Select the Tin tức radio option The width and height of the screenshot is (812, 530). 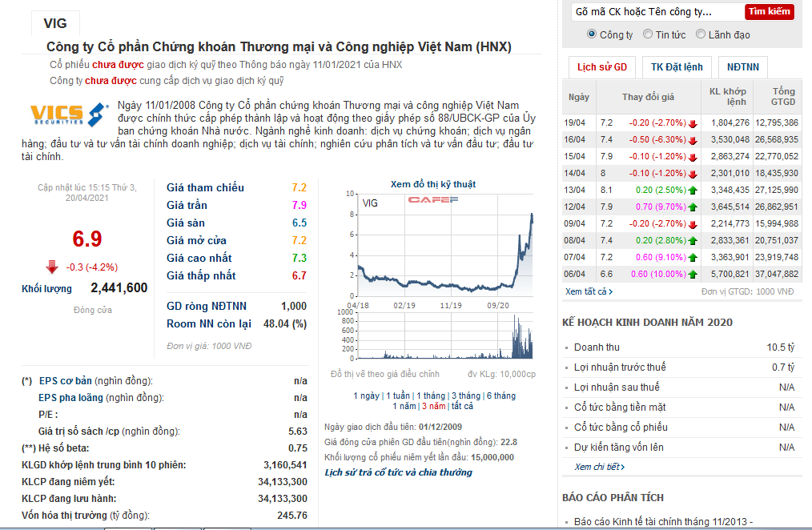click(x=647, y=34)
